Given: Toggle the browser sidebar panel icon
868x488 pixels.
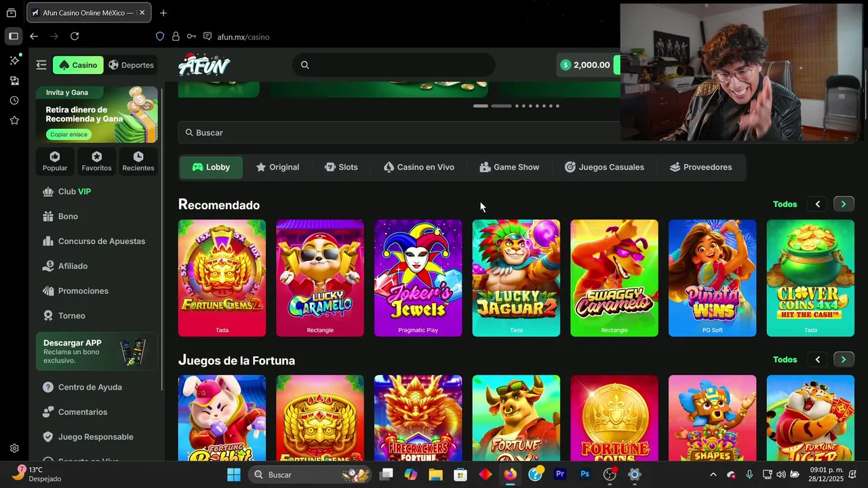Looking at the screenshot, I should coord(14,37).
